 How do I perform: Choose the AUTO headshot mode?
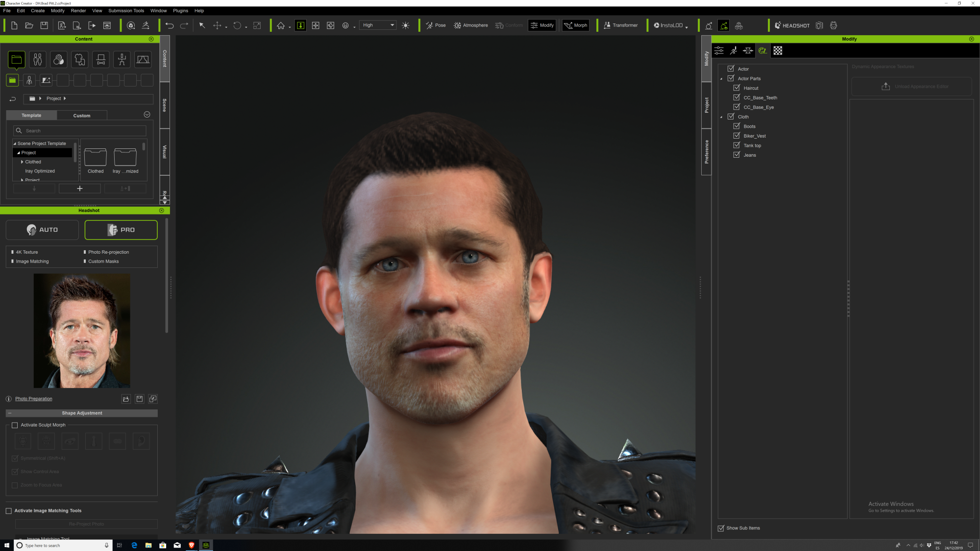pos(42,230)
